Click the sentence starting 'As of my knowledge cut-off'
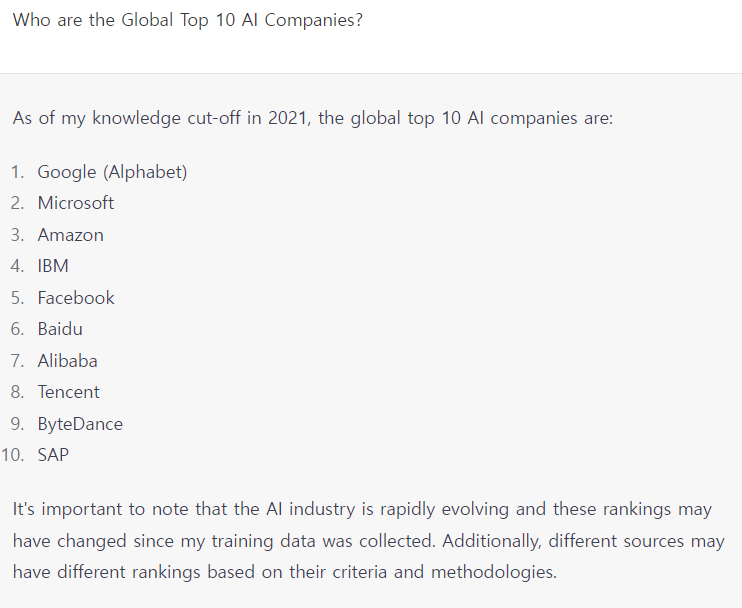Viewport: 742px width, 608px height. coord(312,118)
